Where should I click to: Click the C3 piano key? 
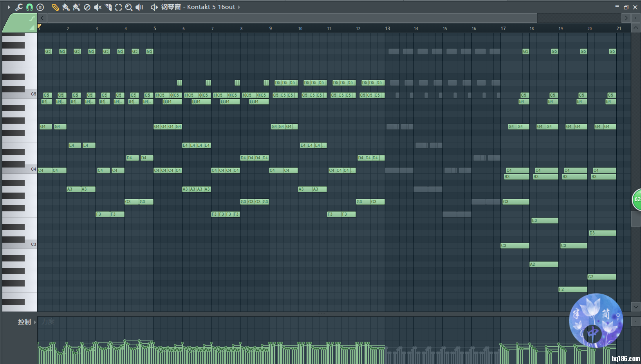click(20, 245)
